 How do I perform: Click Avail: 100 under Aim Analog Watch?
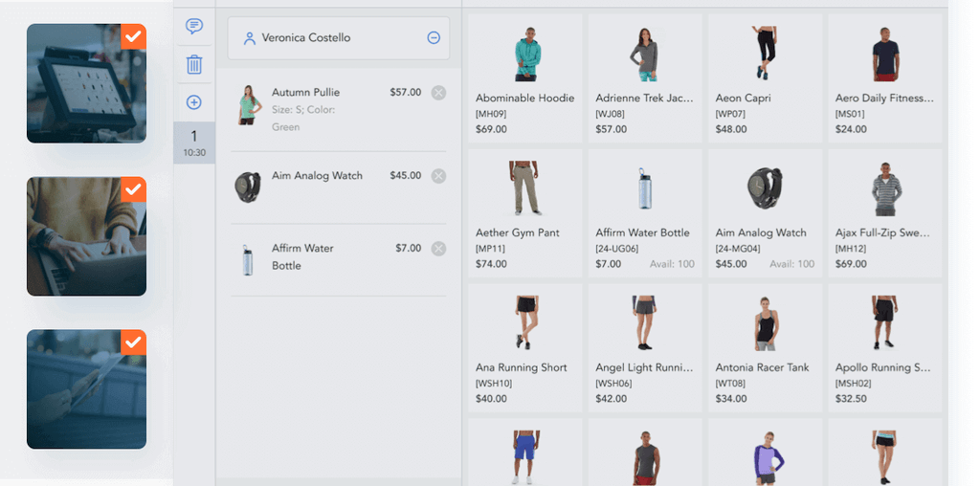tap(791, 264)
